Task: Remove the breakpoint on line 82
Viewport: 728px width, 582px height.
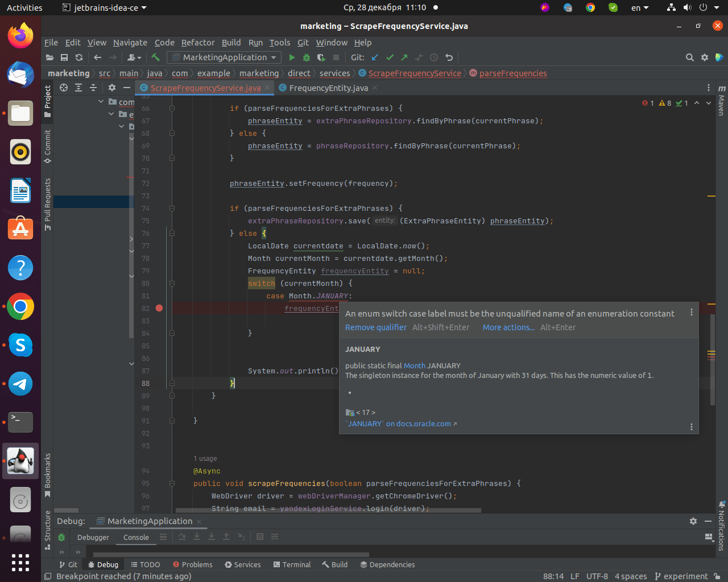Action: (159, 308)
